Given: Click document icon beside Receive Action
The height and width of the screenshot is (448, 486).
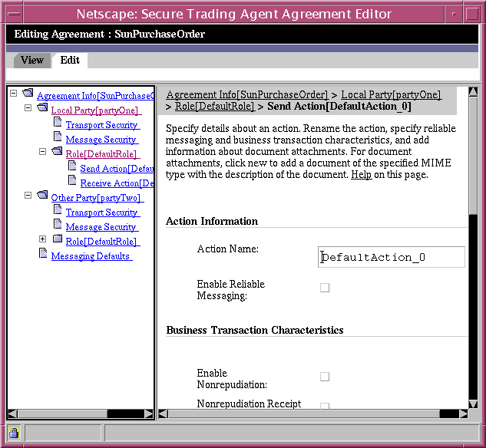Looking at the screenshot, I should (72, 180).
